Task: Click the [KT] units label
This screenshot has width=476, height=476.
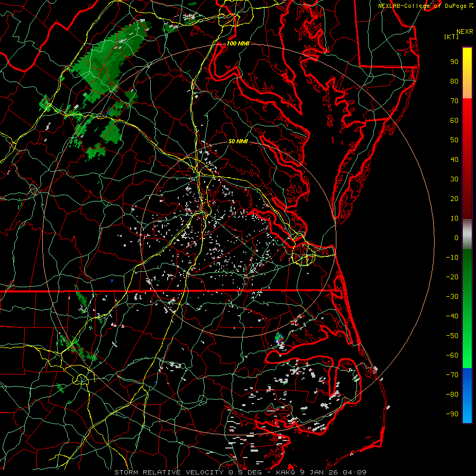Action: point(452,36)
